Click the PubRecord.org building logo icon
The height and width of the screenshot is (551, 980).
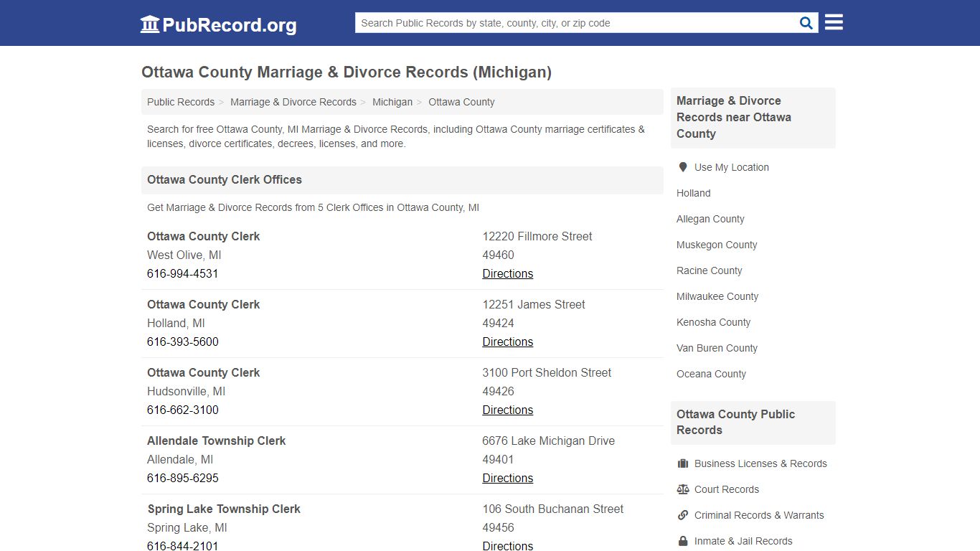pyautogui.click(x=150, y=24)
